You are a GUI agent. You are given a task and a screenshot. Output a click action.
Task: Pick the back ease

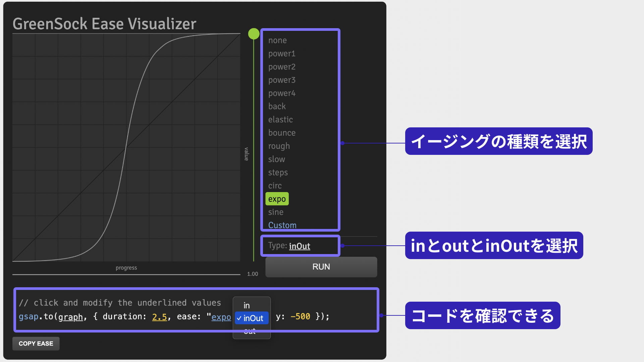tap(277, 107)
